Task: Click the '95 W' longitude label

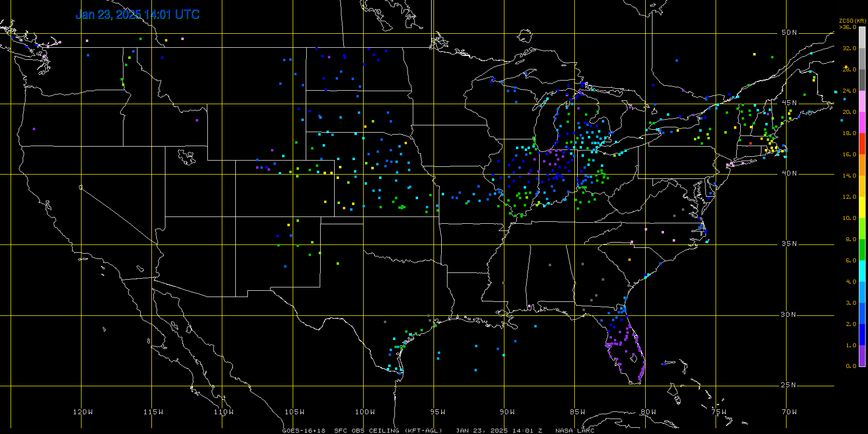Action: [437, 412]
